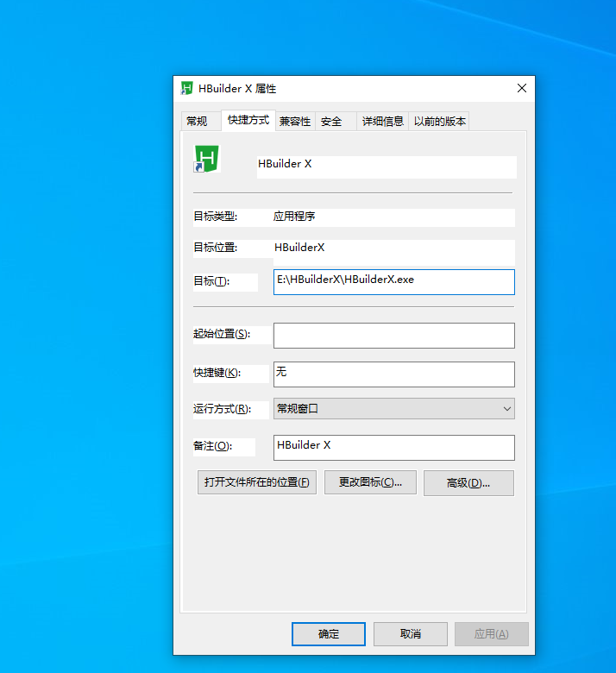The width and height of the screenshot is (616, 673).
Task: Select the 快捷方式 tab
Action: 248,121
